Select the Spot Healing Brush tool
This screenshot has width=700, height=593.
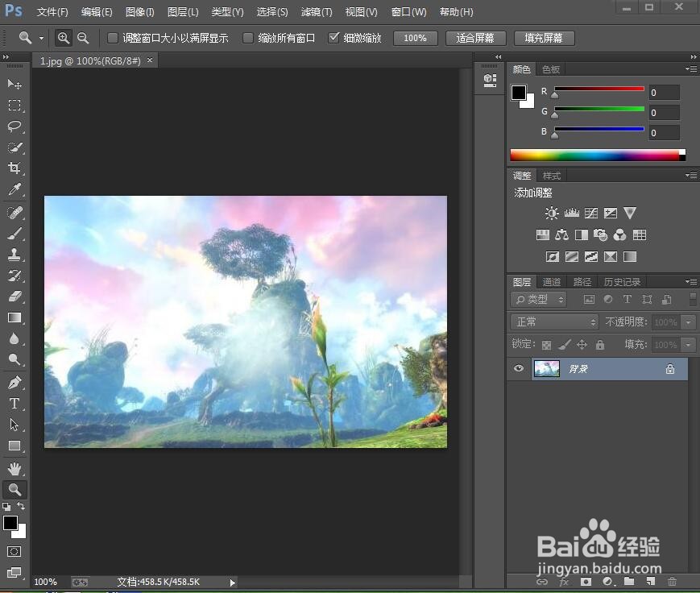pyautogui.click(x=14, y=212)
